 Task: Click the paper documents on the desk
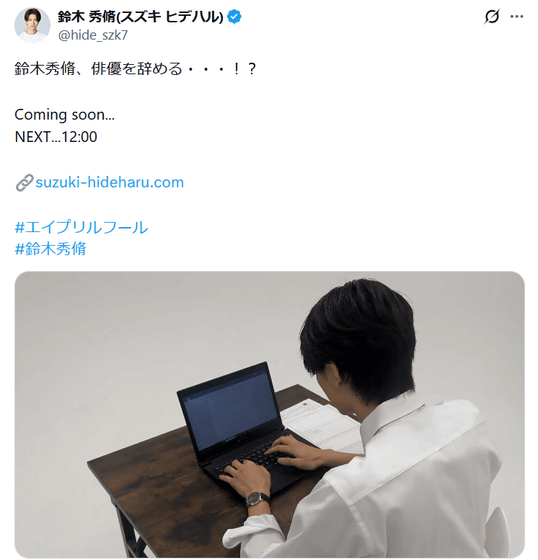(323, 425)
